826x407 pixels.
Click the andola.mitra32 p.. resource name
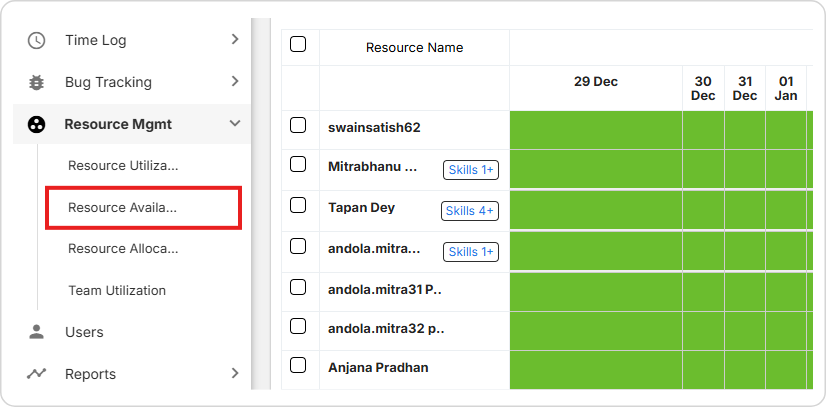(386, 330)
